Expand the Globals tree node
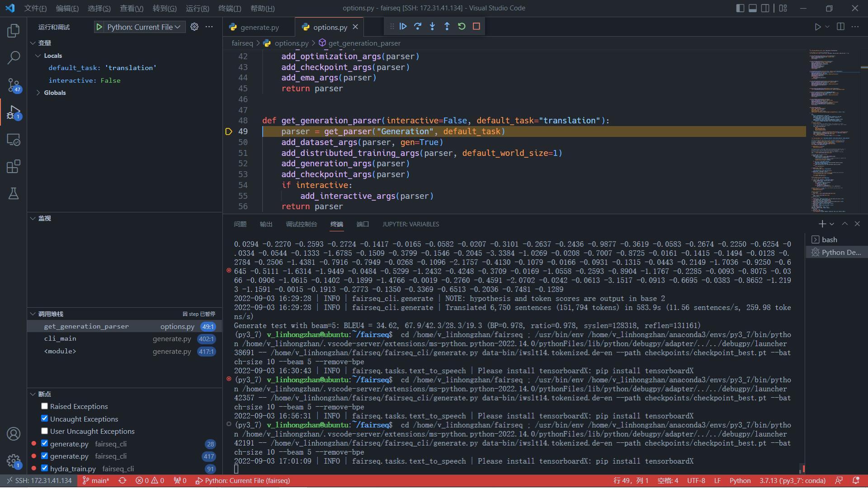The image size is (868, 488). coord(38,93)
